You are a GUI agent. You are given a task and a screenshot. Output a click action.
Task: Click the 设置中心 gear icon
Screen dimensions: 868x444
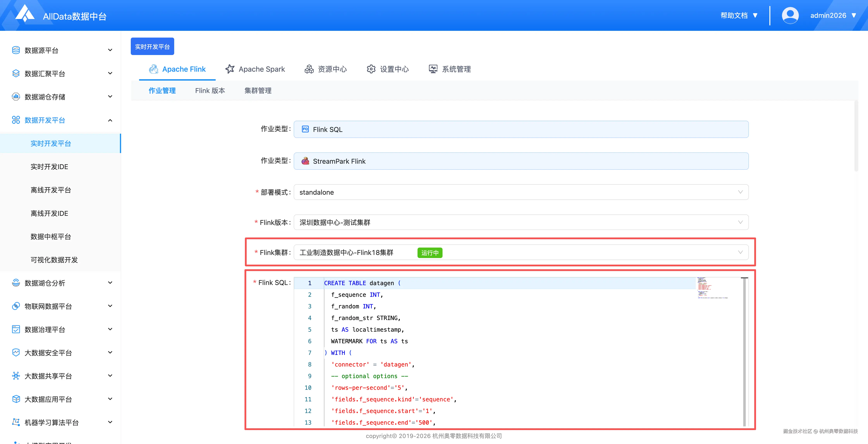point(371,69)
